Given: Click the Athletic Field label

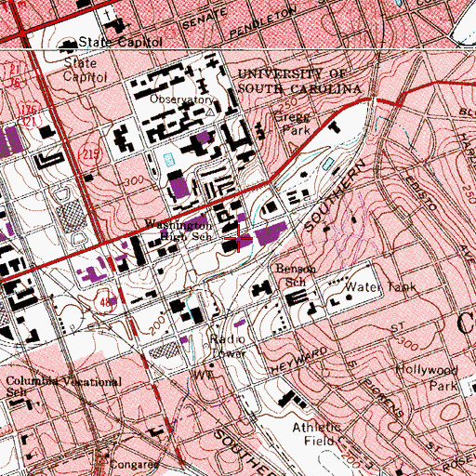Looking at the screenshot, I should point(317,433).
